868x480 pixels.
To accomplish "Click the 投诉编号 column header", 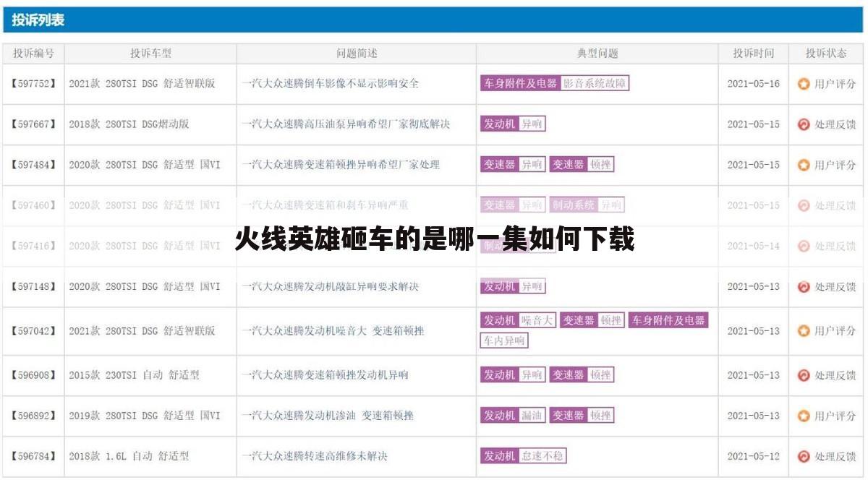I will pyautogui.click(x=33, y=53).
